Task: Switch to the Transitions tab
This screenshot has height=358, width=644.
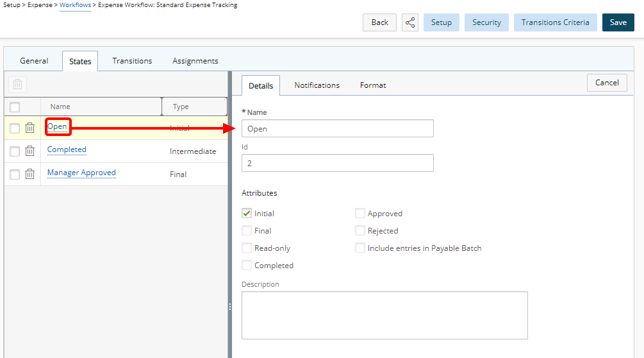Action: point(132,61)
